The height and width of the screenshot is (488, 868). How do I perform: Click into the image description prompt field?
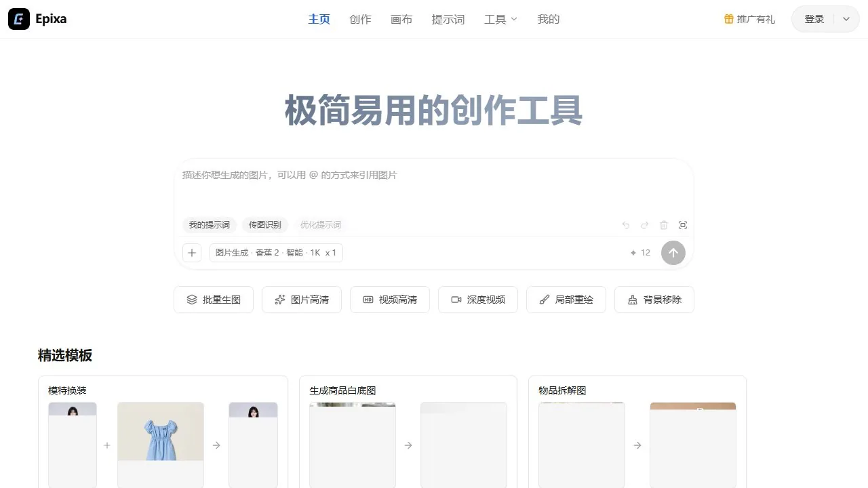[x=434, y=186]
